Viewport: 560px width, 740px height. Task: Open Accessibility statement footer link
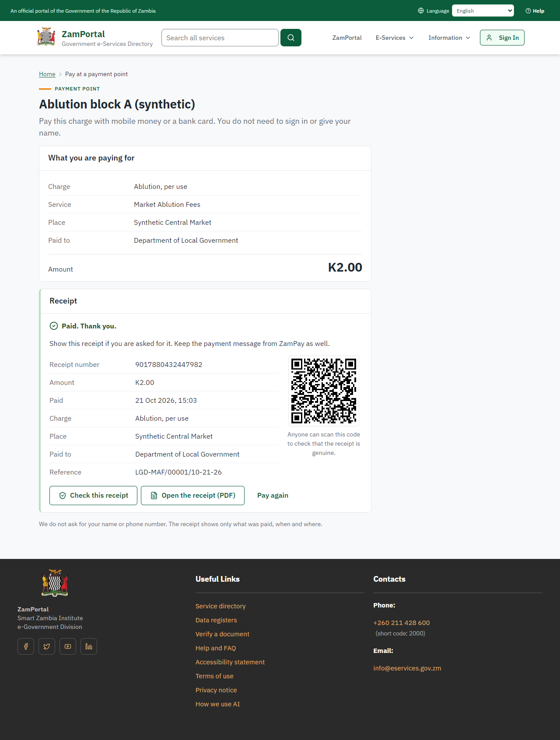click(230, 662)
